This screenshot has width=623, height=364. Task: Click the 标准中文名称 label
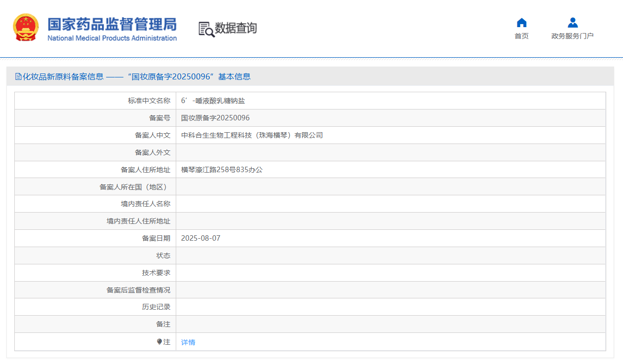[x=149, y=101]
